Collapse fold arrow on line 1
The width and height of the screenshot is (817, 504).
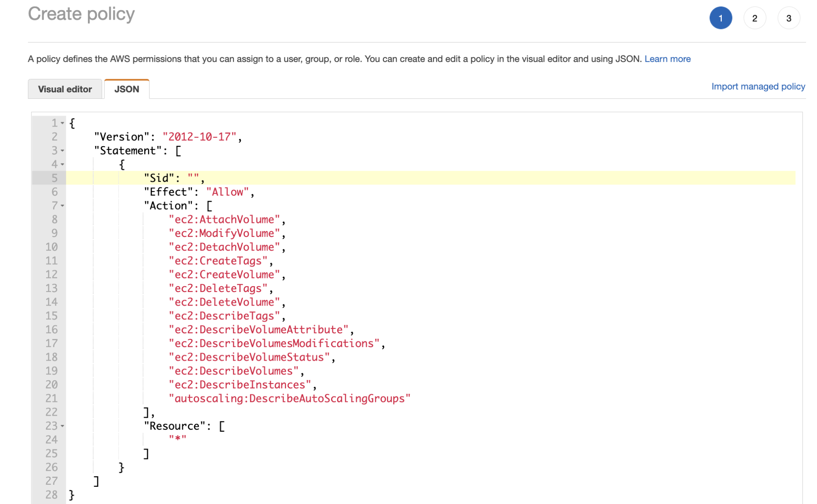click(x=63, y=123)
